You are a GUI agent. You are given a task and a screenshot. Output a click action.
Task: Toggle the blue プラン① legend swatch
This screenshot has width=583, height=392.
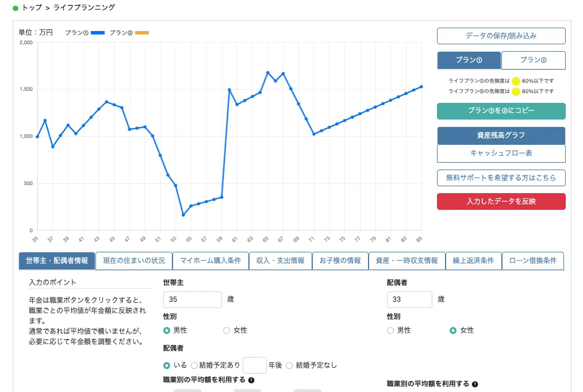98,33
